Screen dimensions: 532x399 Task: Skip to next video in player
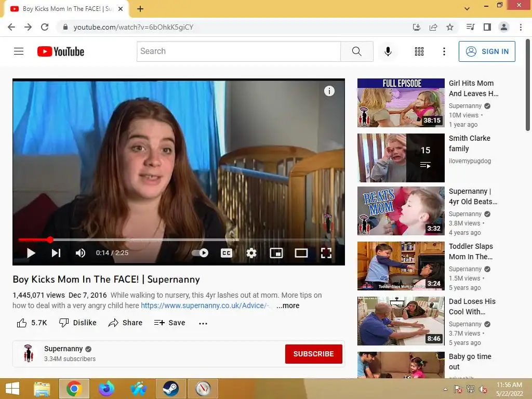point(56,253)
